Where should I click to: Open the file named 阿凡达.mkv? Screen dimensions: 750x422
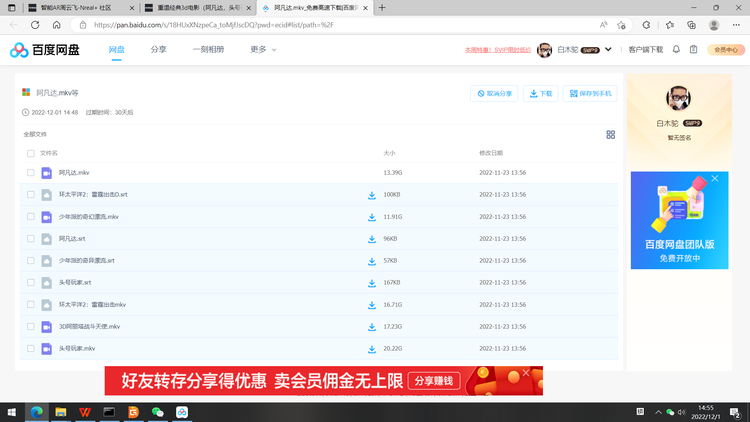coord(74,173)
